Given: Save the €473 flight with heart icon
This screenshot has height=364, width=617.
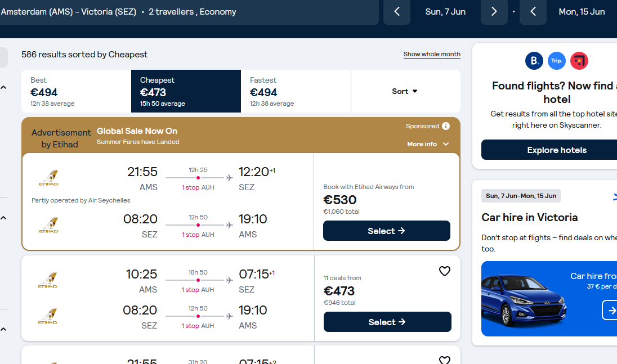Looking at the screenshot, I should [445, 271].
